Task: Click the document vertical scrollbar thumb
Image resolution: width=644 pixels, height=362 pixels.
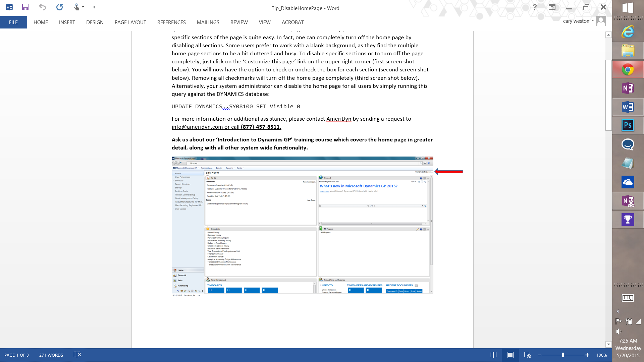Action: 608,95
